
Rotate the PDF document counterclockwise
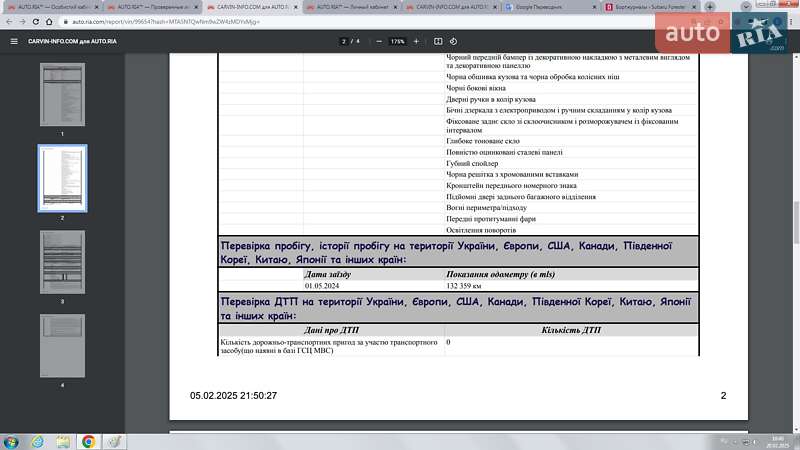click(x=454, y=41)
